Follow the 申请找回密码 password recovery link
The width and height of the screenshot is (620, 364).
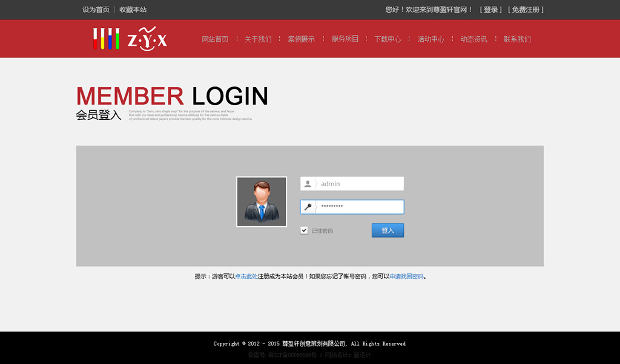[406, 276]
